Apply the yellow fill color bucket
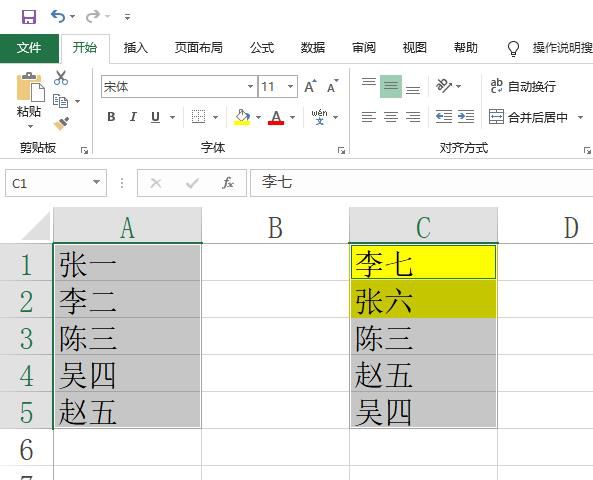This screenshot has height=480, width=593. pyautogui.click(x=242, y=117)
